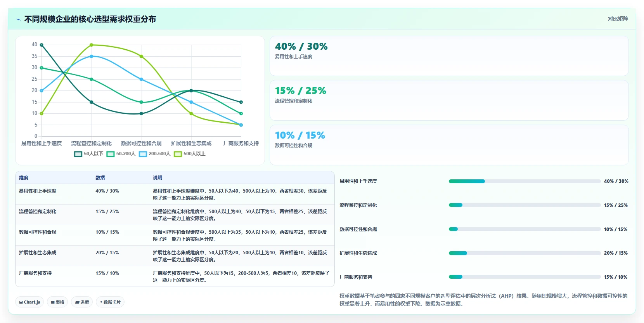Click 50人以下 data point at 40
Screen dimensions: 644x323
pos(42,45)
